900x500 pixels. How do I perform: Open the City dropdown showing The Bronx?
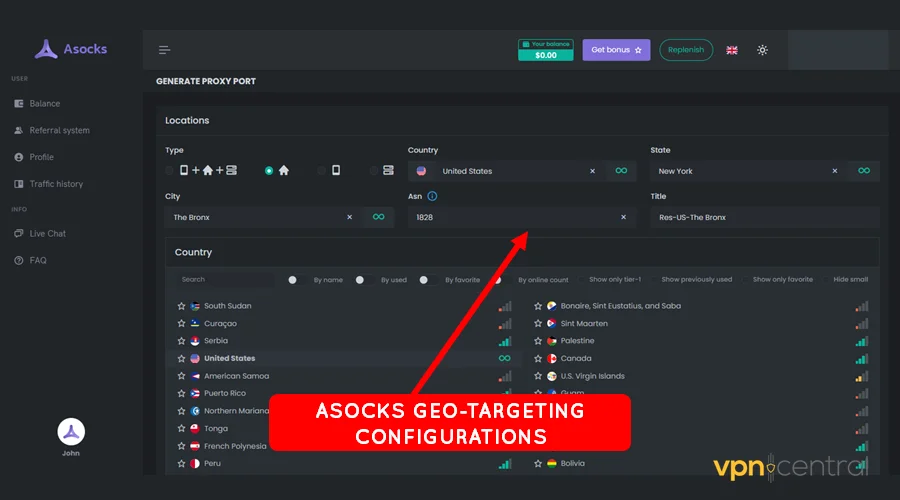(263, 217)
